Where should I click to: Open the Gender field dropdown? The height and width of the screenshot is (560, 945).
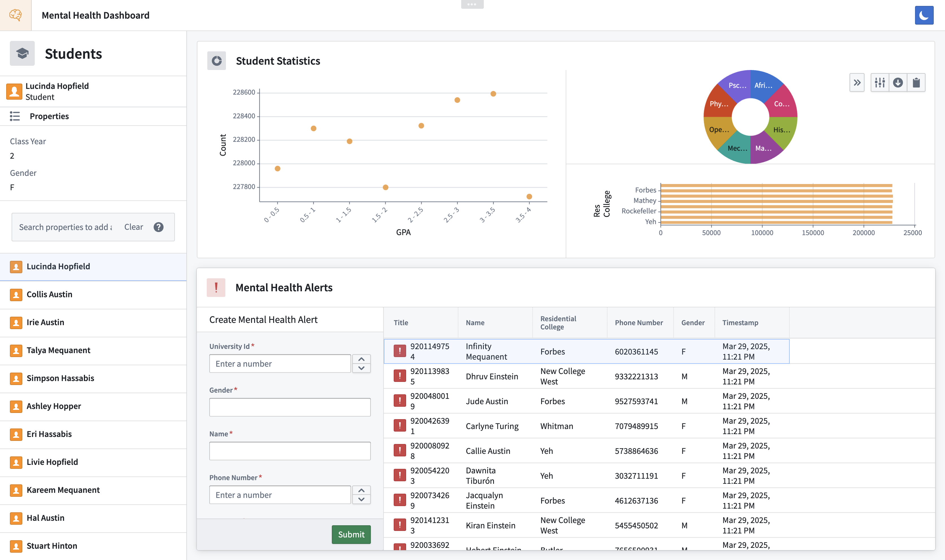[x=289, y=408]
